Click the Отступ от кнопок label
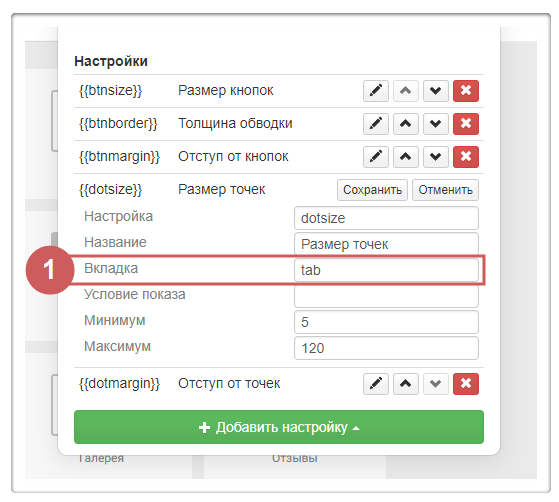The image size is (559, 502). pos(233,157)
